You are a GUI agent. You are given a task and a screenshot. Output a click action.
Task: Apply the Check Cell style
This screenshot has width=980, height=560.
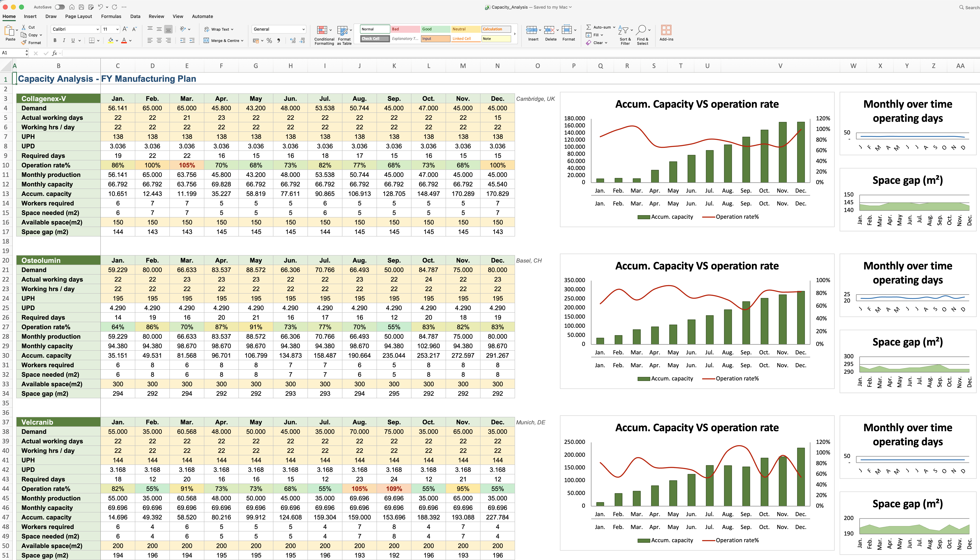375,38
